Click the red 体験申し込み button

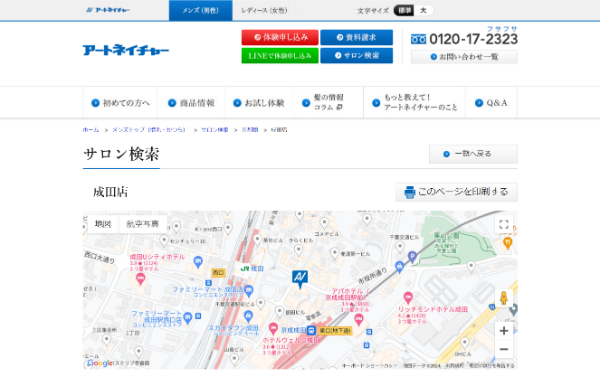pos(280,37)
